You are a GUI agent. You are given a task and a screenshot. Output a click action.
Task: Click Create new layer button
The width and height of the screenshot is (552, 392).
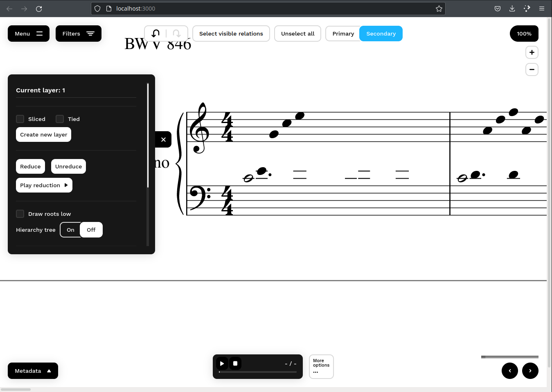[x=43, y=134]
